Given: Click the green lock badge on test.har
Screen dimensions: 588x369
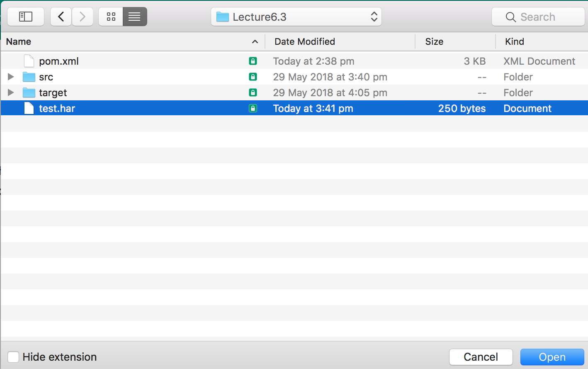Looking at the screenshot, I should (x=253, y=108).
